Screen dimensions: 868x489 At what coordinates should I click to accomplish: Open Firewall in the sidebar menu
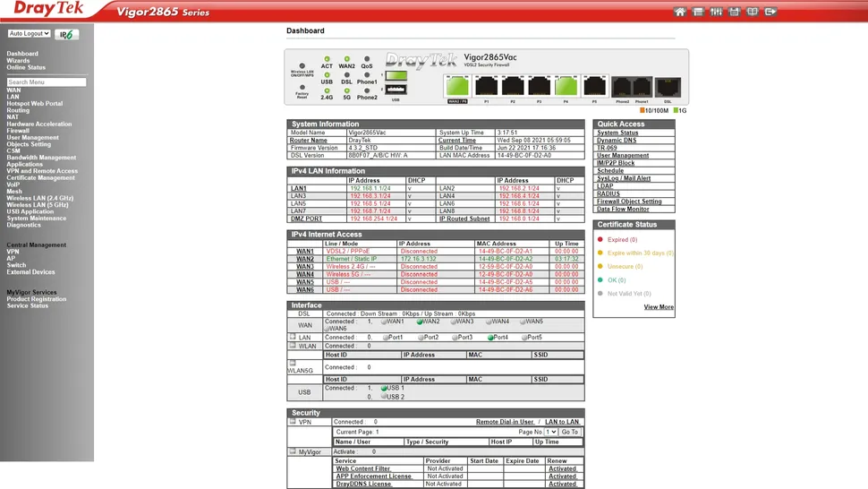[x=18, y=131]
